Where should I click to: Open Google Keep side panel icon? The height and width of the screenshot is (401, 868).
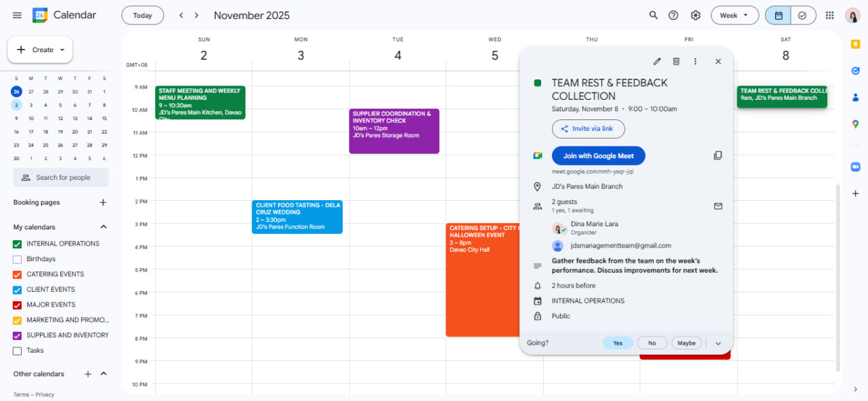click(x=855, y=45)
